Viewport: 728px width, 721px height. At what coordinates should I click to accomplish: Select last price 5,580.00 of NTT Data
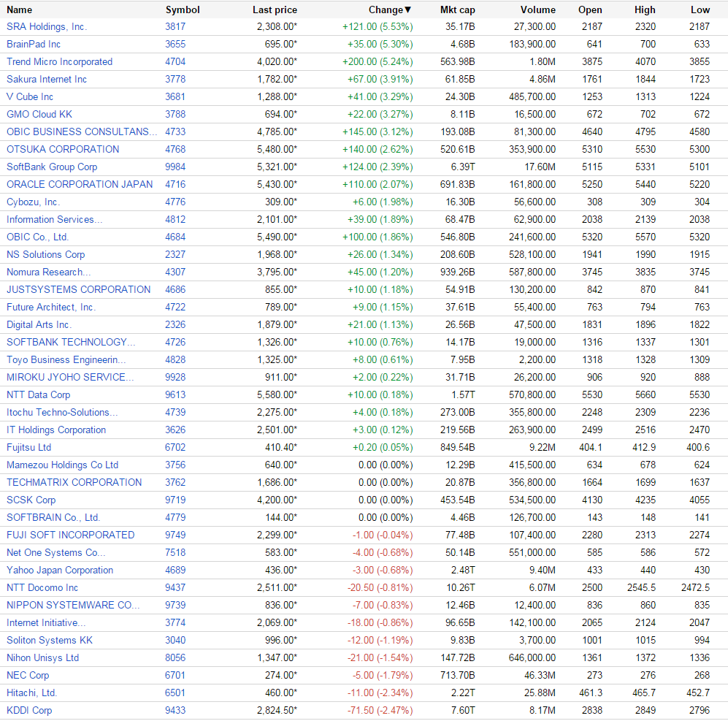click(277, 395)
